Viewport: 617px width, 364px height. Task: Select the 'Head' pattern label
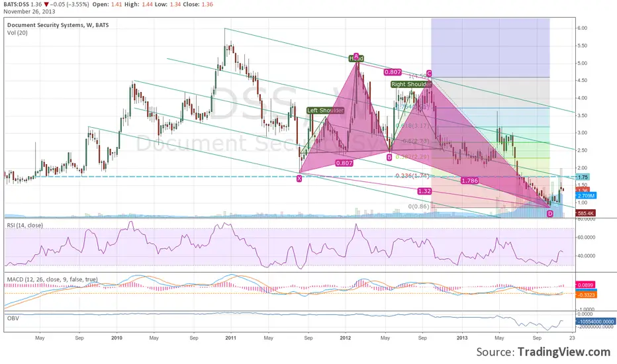(357, 59)
